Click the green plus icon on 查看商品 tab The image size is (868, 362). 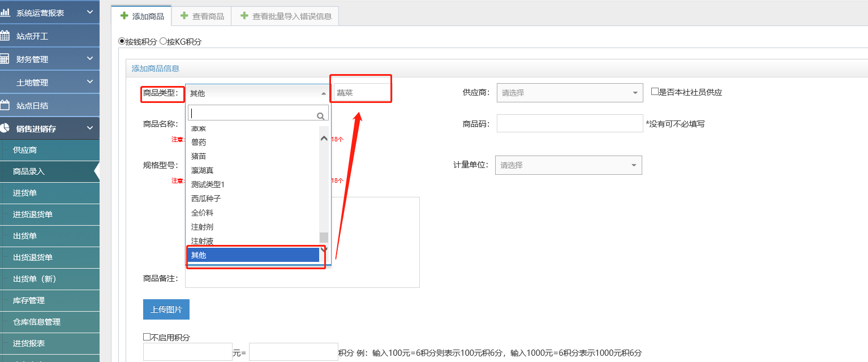point(184,16)
